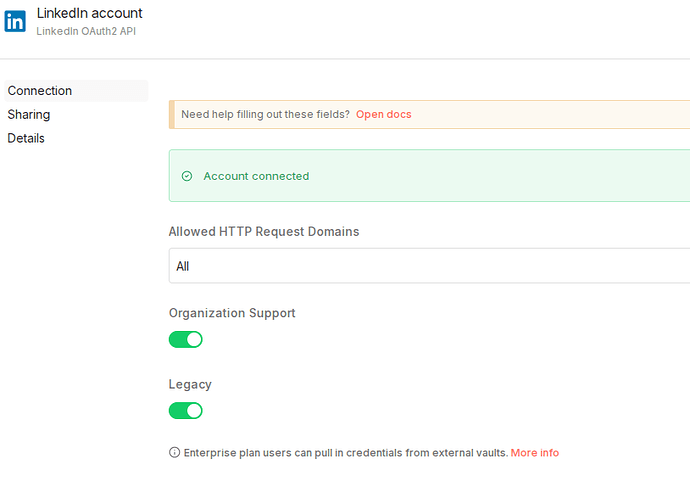Click the Allowed HTTP Request Domains label
Viewport: 690px width, 486px height.
pos(264,232)
